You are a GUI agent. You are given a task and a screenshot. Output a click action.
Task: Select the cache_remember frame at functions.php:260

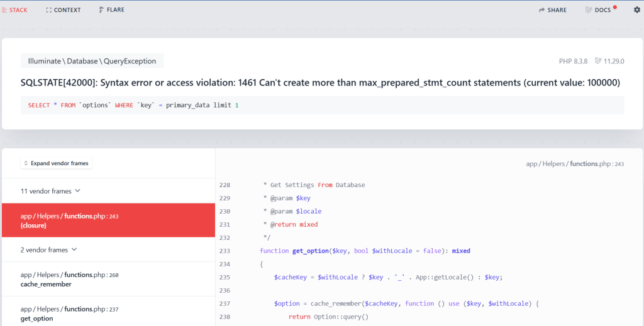[x=108, y=280]
